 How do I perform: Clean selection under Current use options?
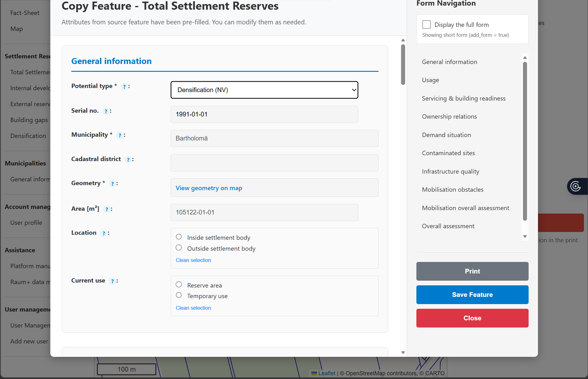point(193,308)
